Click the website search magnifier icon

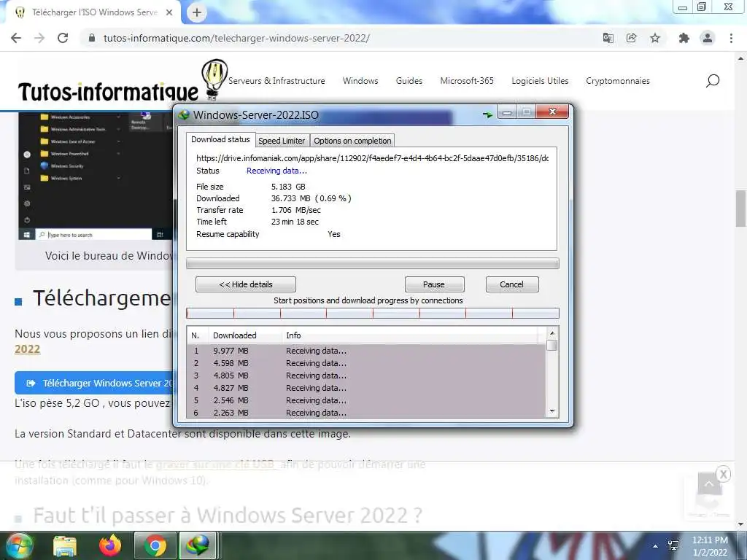pyautogui.click(x=712, y=81)
